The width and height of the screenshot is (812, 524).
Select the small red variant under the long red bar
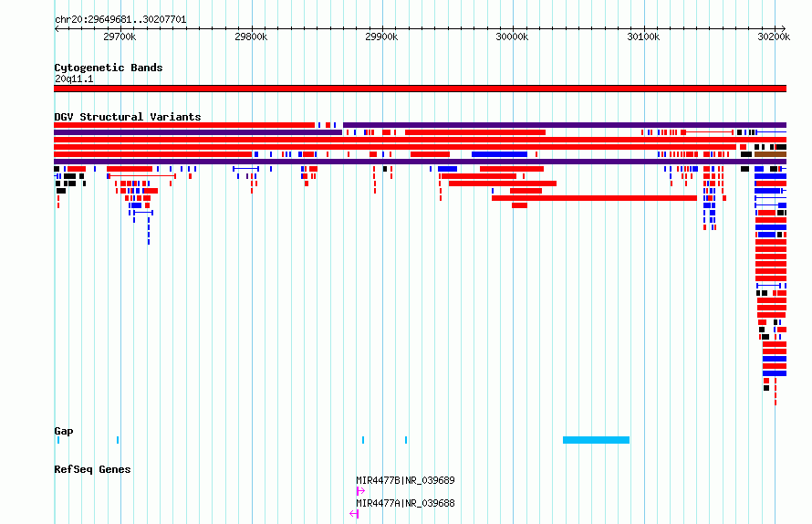(519, 205)
